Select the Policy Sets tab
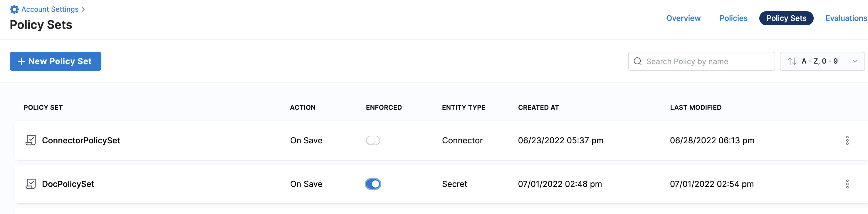This screenshot has height=214, width=868. click(786, 18)
